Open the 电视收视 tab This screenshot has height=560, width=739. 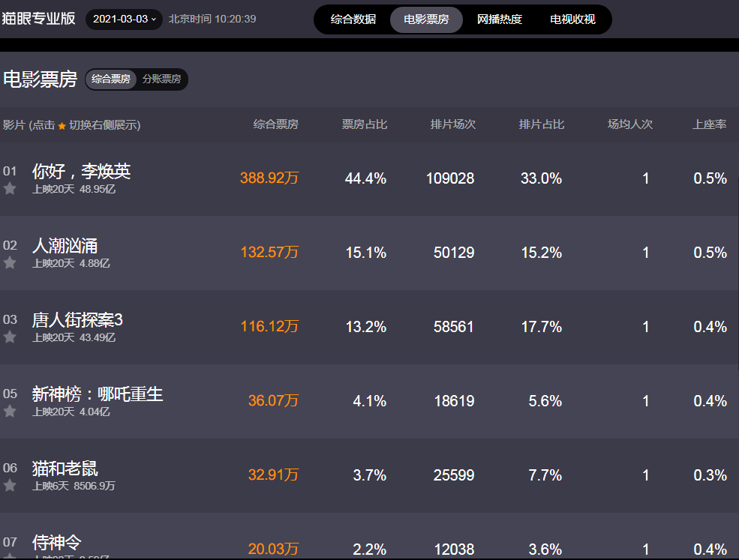coord(572,19)
